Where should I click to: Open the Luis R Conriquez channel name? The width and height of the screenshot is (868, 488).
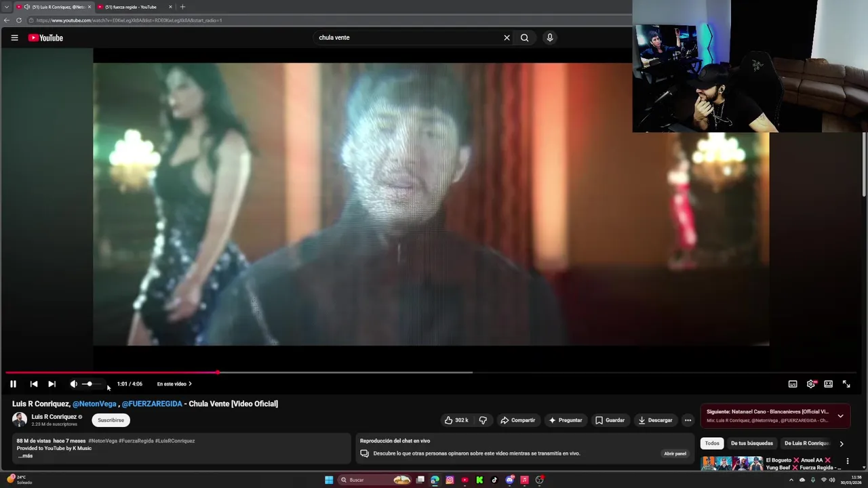click(54, 417)
